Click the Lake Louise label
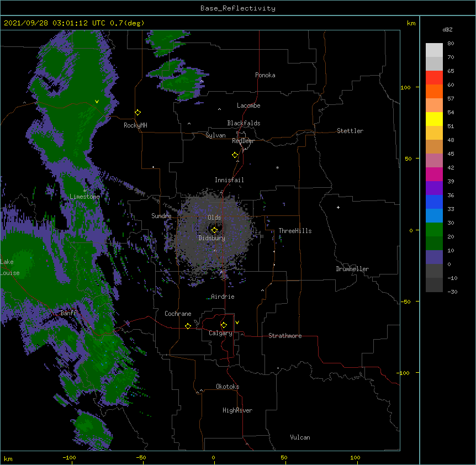476x465 pixels. point(10,267)
